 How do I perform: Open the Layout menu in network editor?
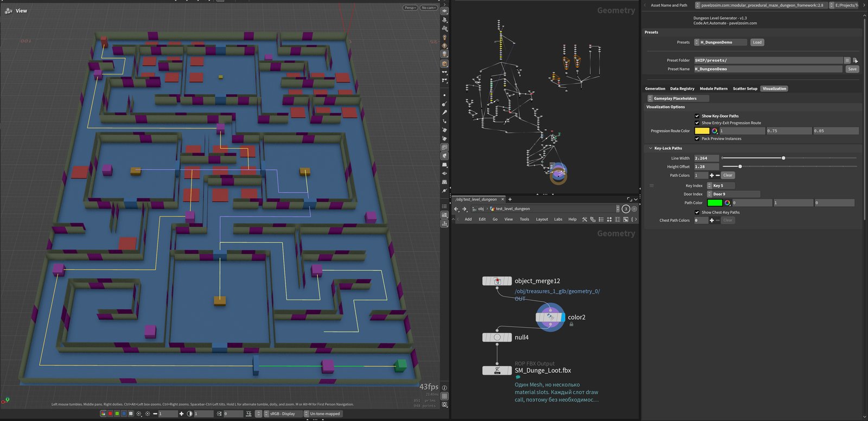coord(542,219)
